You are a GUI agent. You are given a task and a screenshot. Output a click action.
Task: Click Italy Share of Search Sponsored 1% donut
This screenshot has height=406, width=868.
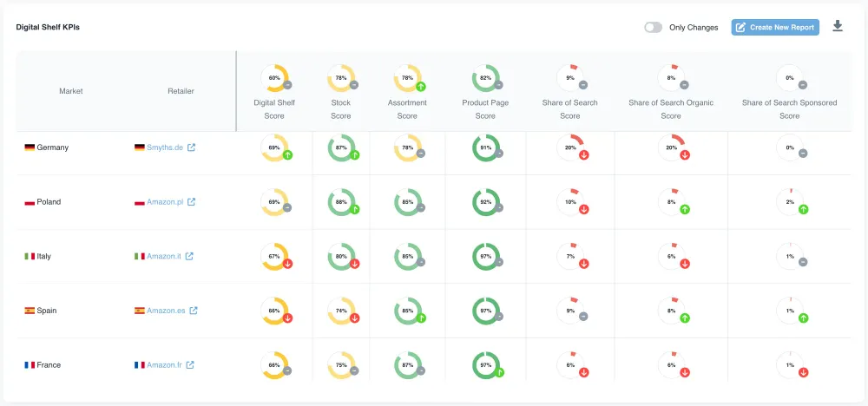(x=790, y=257)
